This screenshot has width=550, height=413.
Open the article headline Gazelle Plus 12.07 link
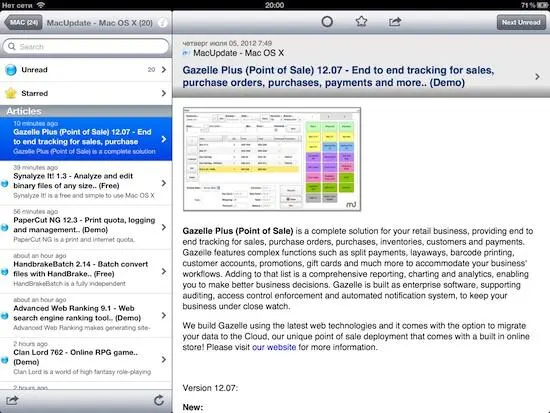(x=338, y=76)
